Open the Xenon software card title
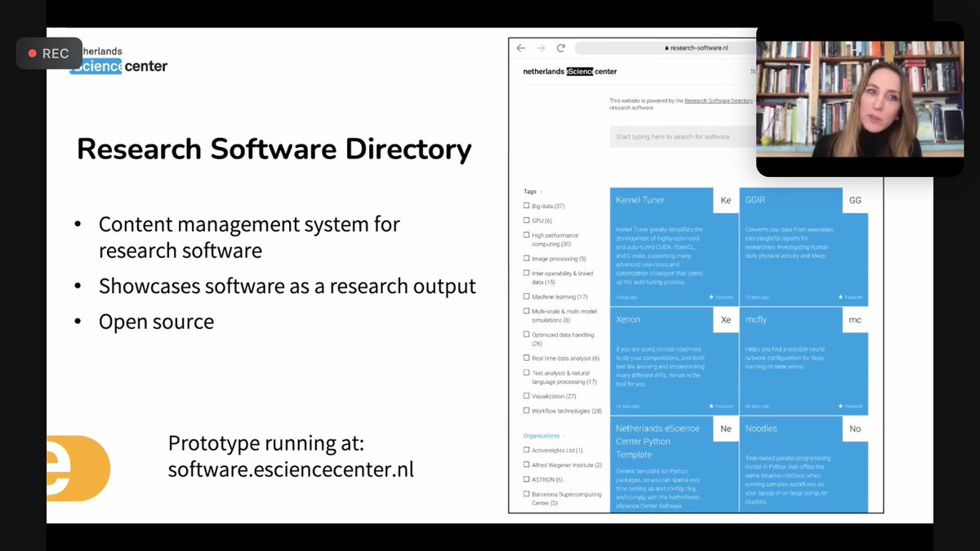Screen dimensions: 980x551 pos(628,320)
